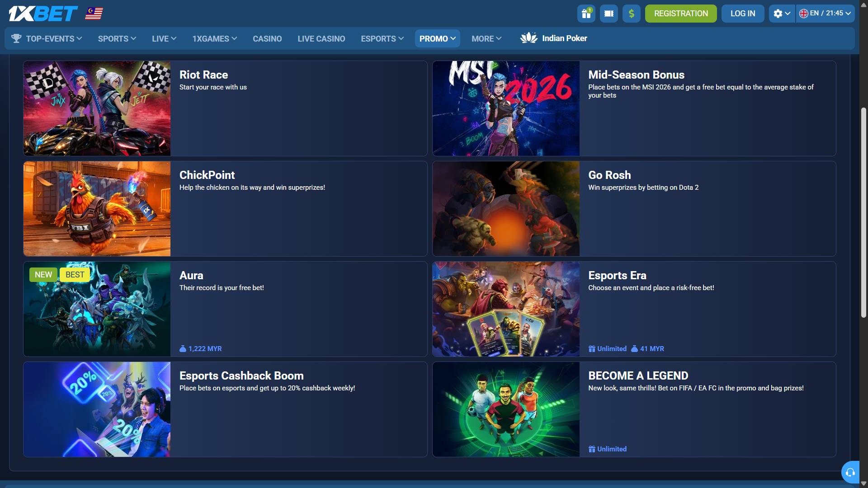Click the 1XBET logo

(43, 14)
